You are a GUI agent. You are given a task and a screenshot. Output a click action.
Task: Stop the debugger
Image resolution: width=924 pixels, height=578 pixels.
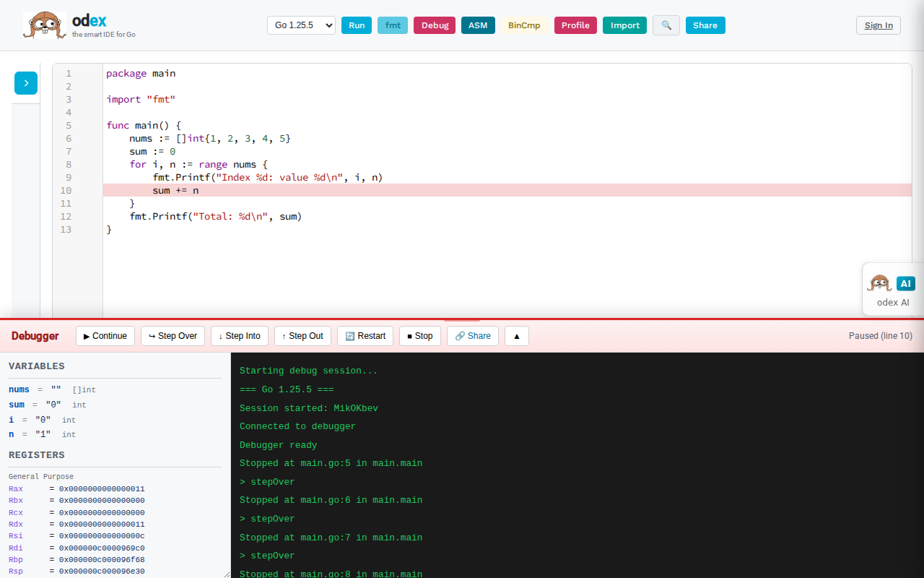pyautogui.click(x=419, y=335)
